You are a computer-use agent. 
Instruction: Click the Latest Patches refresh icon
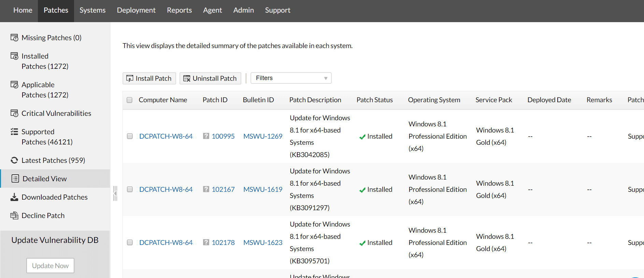point(14,160)
